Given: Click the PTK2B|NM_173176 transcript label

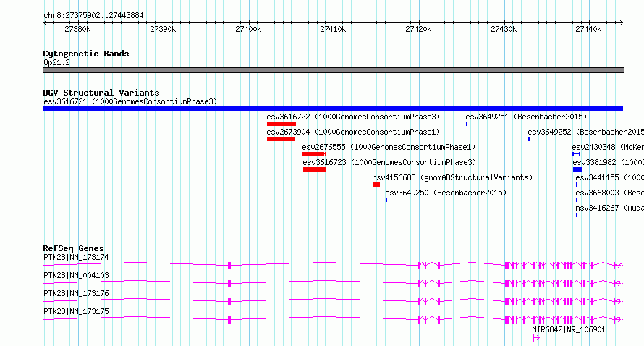Looking at the screenshot, I should pos(77,293).
